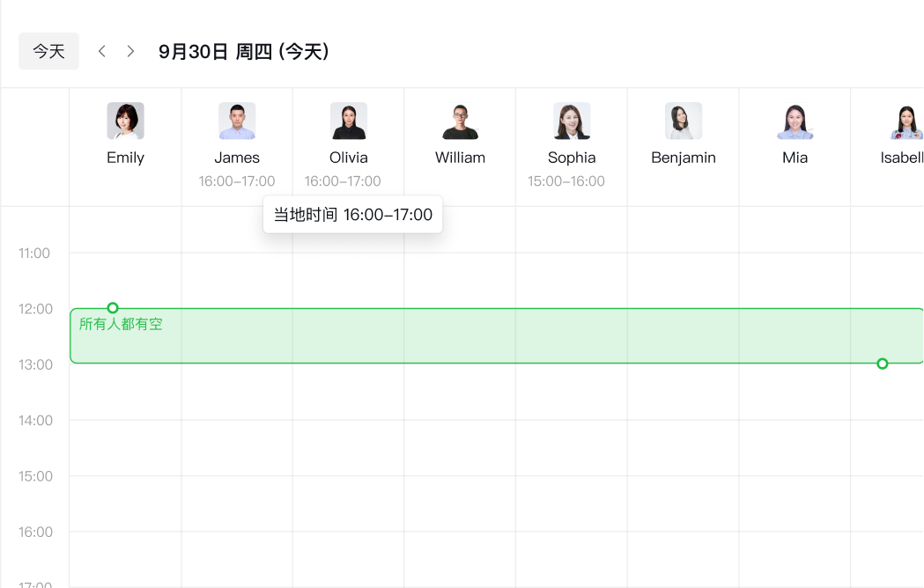Image resolution: width=924 pixels, height=588 pixels.
Task: Go to next day with right chevron
Action: point(131,51)
